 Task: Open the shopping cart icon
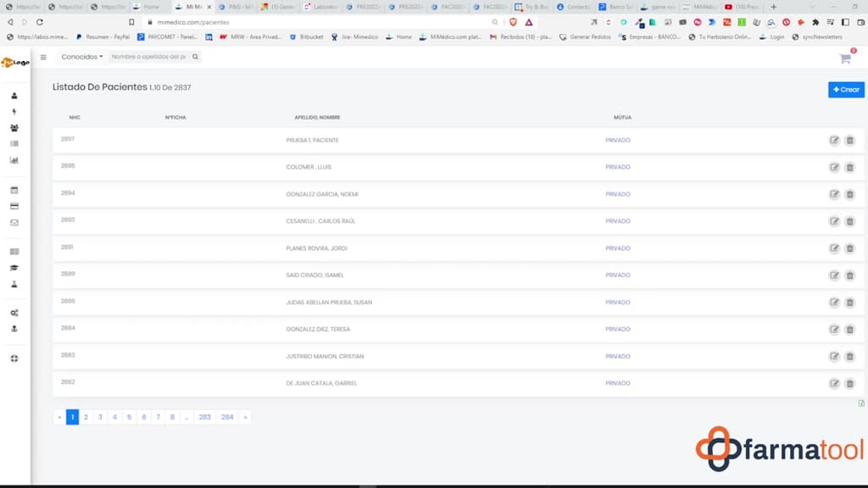tap(845, 58)
